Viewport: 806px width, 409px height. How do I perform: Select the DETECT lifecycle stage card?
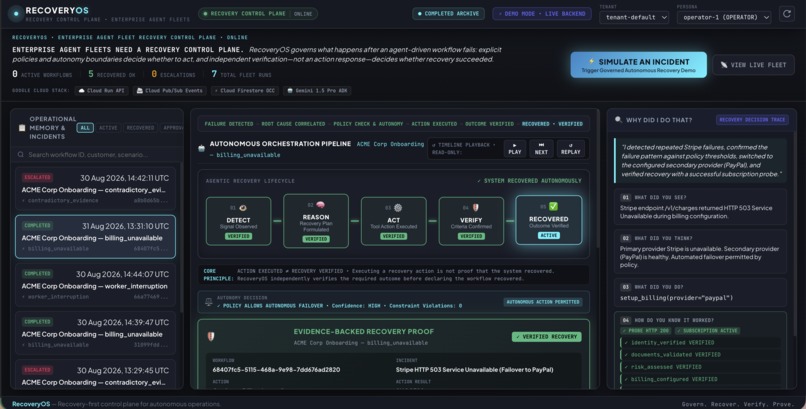239,221
